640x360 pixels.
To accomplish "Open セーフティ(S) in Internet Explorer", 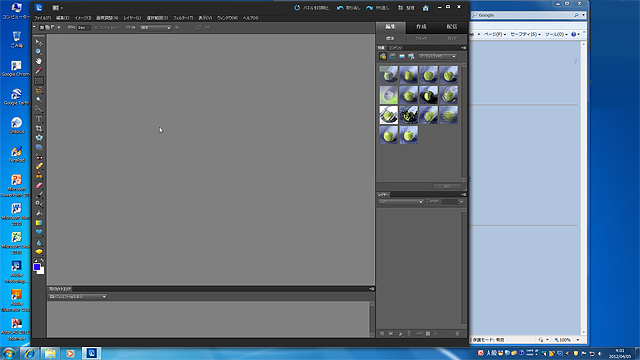I will point(525,34).
